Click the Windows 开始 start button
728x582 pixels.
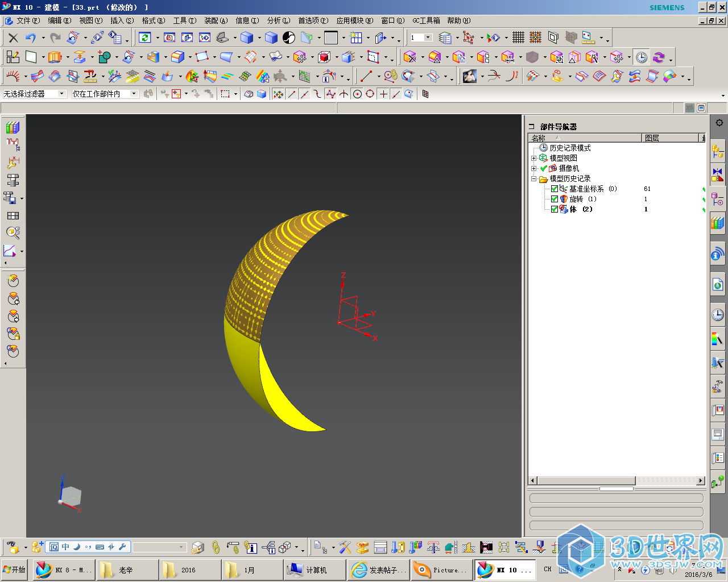pyautogui.click(x=15, y=569)
